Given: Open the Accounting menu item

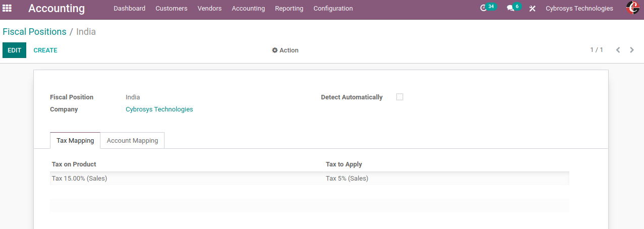Looking at the screenshot, I should tap(248, 9).
